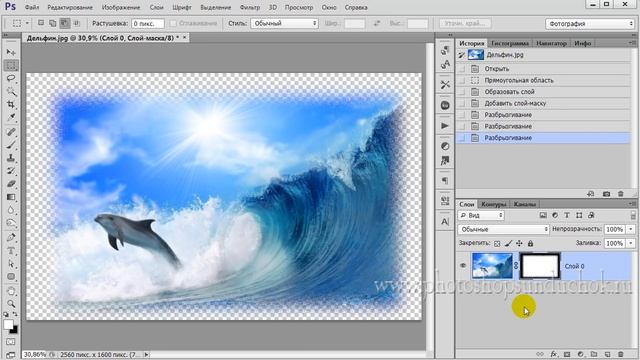The image size is (640, 360).
Task: Select the layer mask thumbnail of Слой 0
Action: point(540,266)
